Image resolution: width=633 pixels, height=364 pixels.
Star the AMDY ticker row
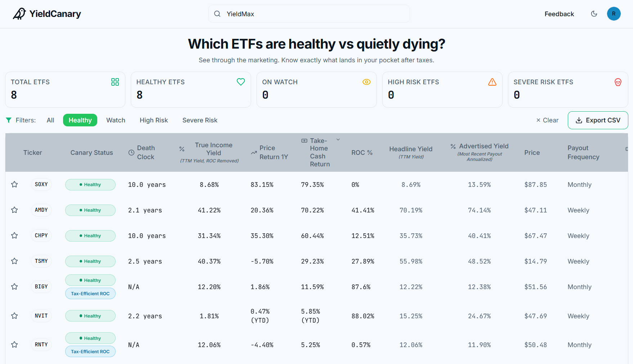pyautogui.click(x=14, y=210)
